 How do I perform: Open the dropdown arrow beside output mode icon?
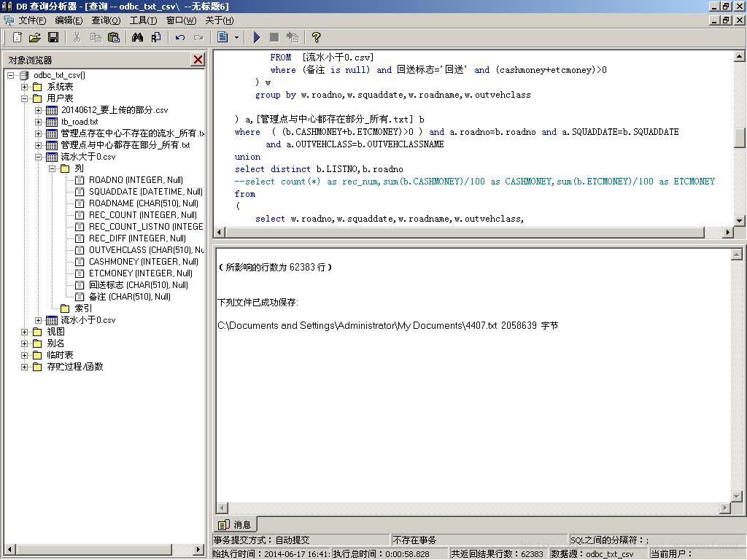click(236, 37)
